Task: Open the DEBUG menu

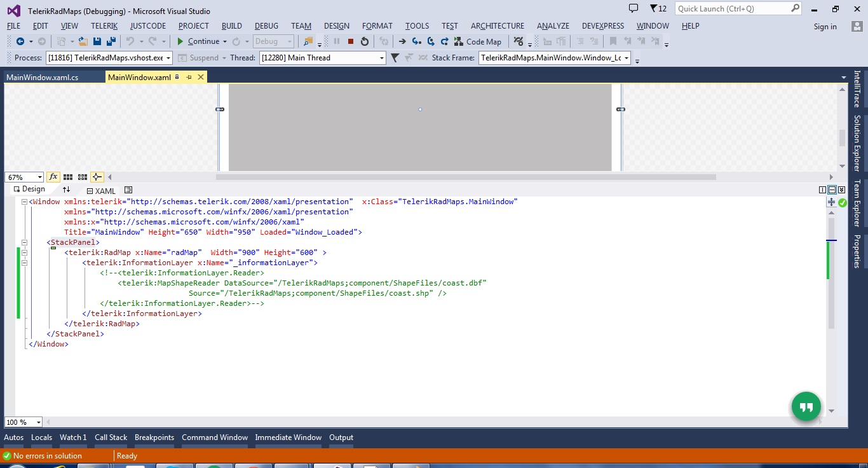Action: tap(266, 26)
